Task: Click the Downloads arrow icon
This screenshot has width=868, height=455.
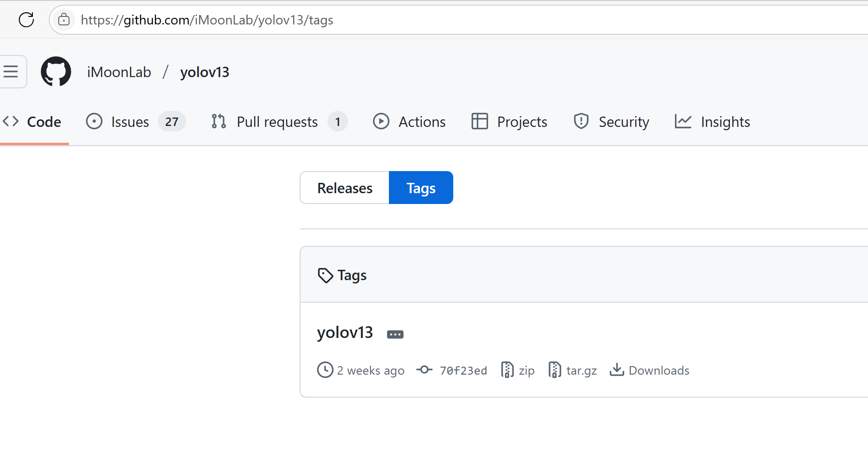Action: coord(617,370)
